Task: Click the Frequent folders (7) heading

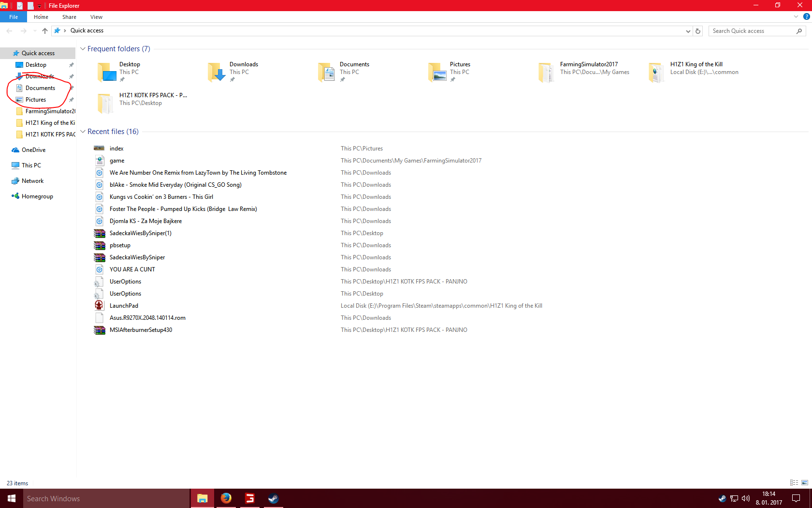Action: point(119,49)
